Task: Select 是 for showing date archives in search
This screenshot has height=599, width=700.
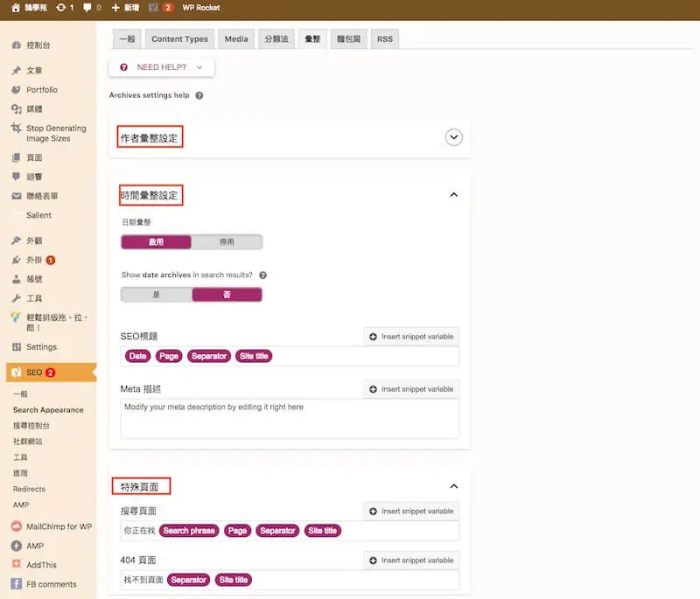Action: (x=157, y=295)
